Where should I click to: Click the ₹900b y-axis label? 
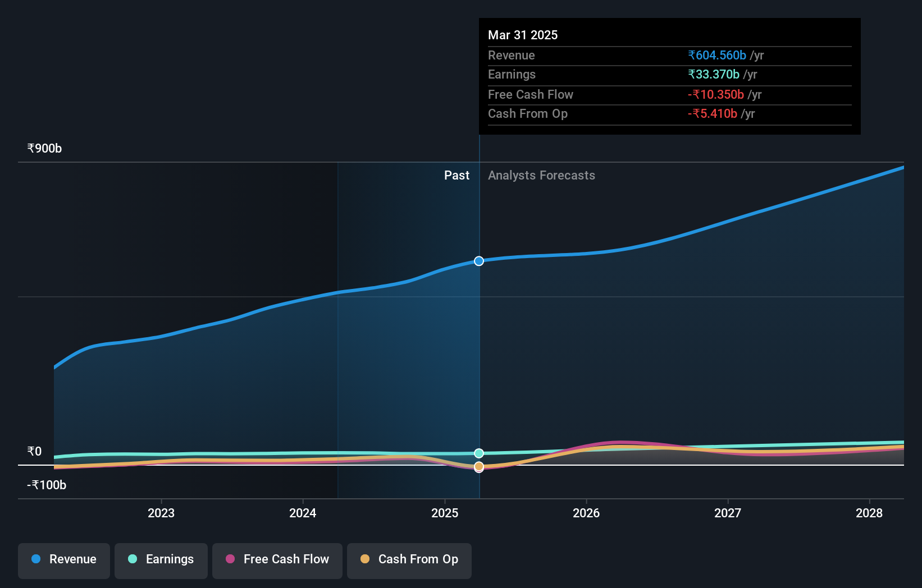(x=44, y=148)
